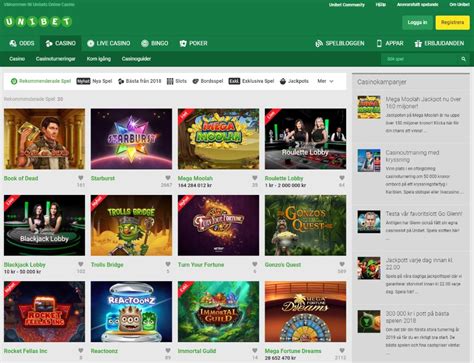Favorite Gonzo's Quest with heart

coord(342,264)
